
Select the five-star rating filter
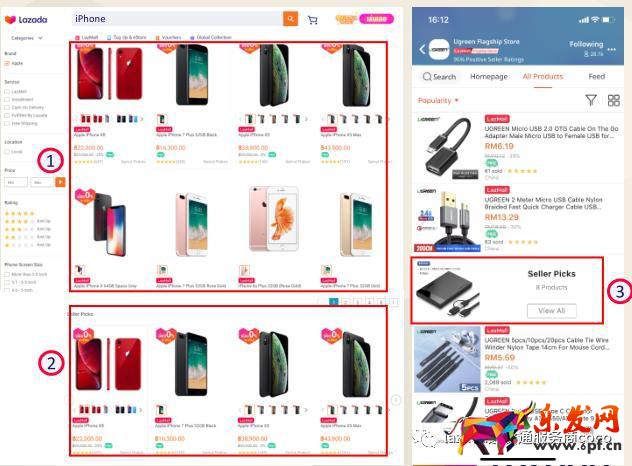[19, 213]
